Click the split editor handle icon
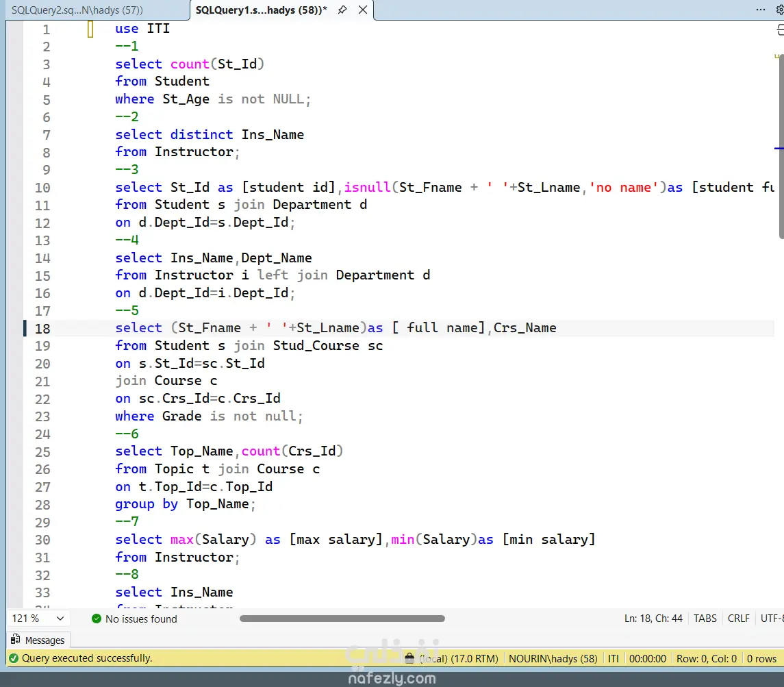 click(x=780, y=30)
